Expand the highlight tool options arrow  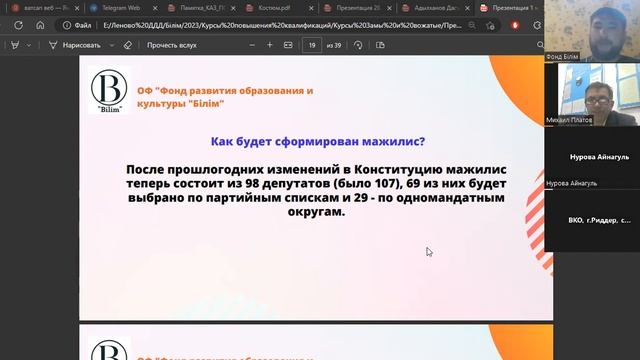(x=29, y=45)
